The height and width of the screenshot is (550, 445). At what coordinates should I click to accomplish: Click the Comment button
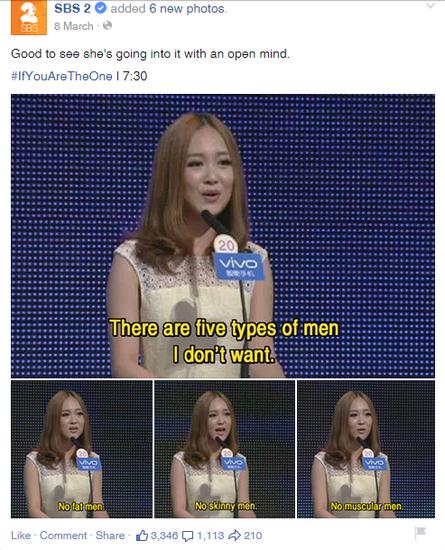click(63, 535)
